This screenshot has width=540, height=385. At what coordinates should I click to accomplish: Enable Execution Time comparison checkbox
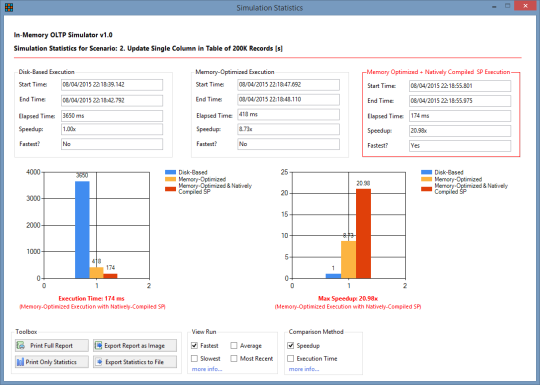coord(291,358)
